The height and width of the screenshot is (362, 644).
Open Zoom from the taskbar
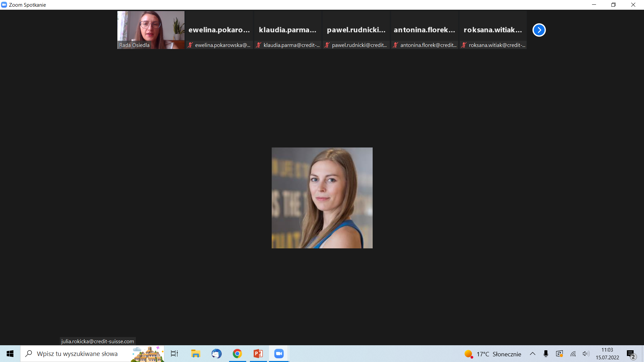(279, 354)
